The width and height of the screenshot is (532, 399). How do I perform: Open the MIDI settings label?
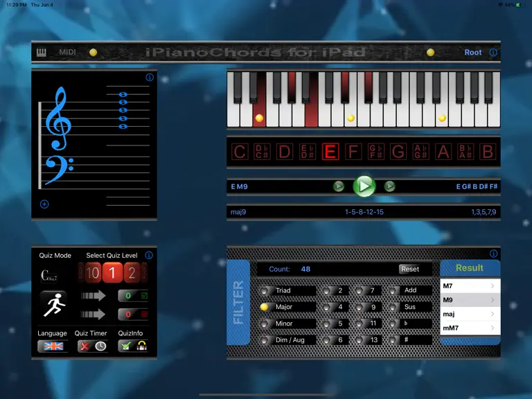pos(67,52)
